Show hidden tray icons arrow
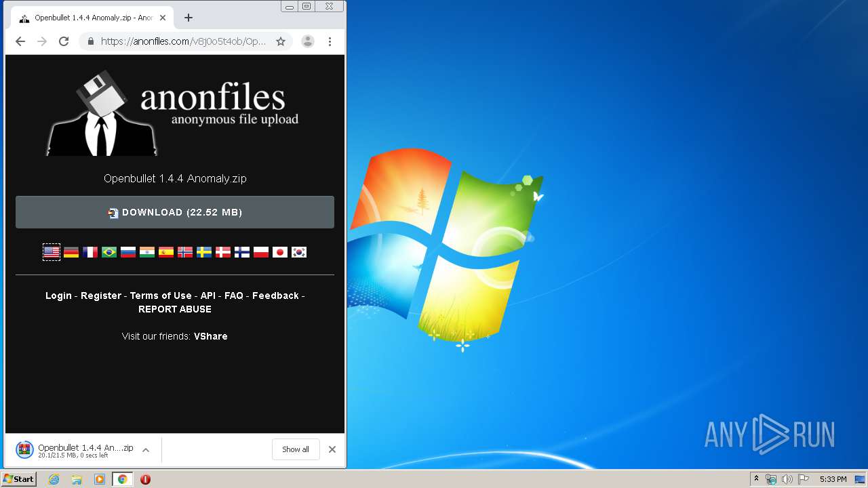The width and height of the screenshot is (868, 488). pyautogui.click(x=756, y=479)
